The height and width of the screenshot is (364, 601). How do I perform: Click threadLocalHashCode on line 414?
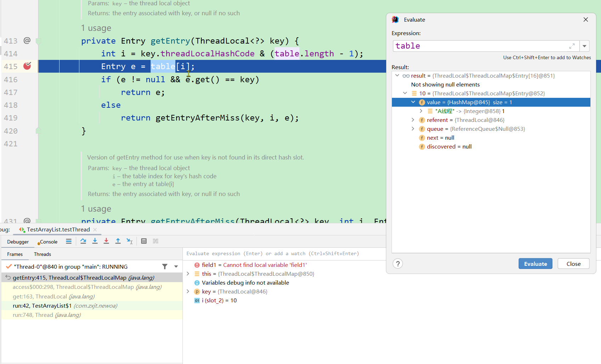click(207, 54)
